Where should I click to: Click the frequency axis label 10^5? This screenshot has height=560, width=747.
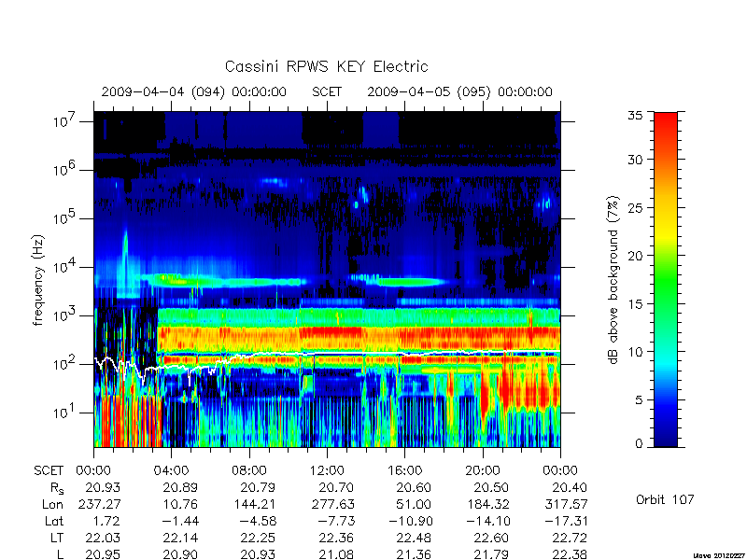63,217
